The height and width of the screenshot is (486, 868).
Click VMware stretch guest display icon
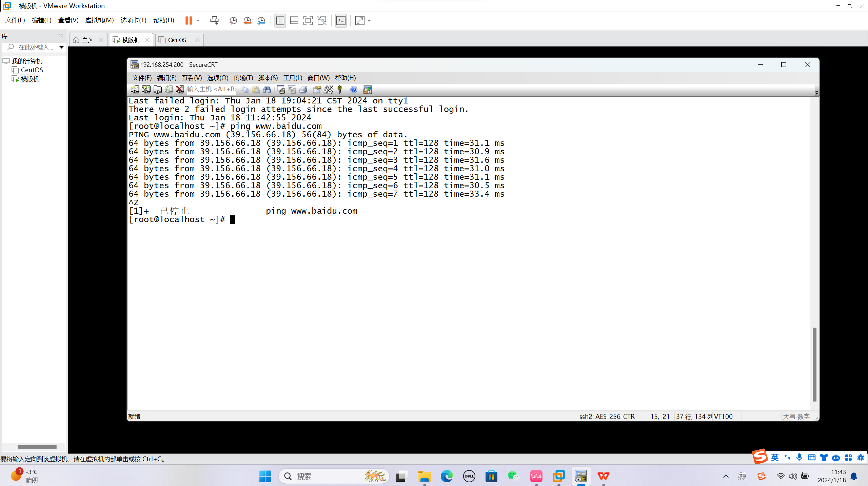[x=360, y=20]
